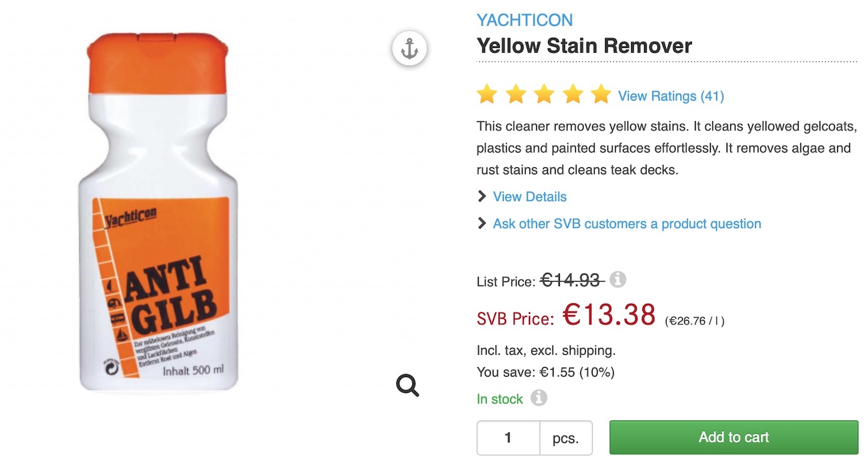Click the Yellow Stain Remover title
This screenshot has height=467, width=868.
click(x=584, y=46)
